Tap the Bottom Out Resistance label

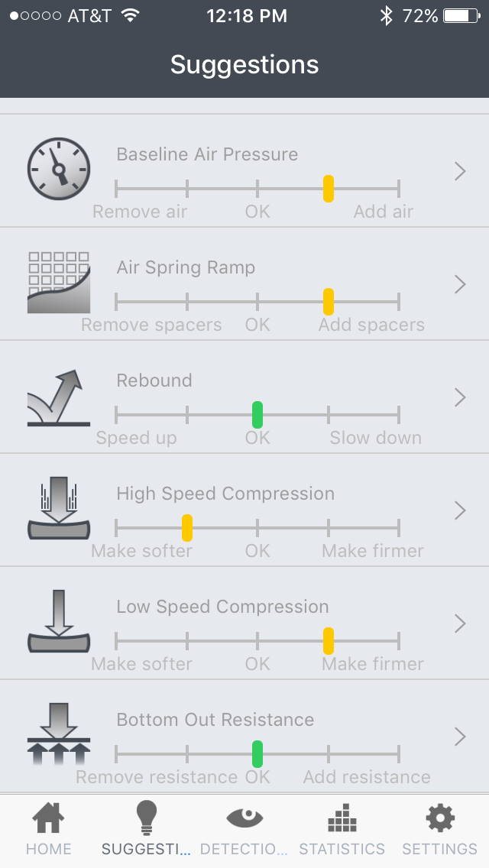click(215, 720)
